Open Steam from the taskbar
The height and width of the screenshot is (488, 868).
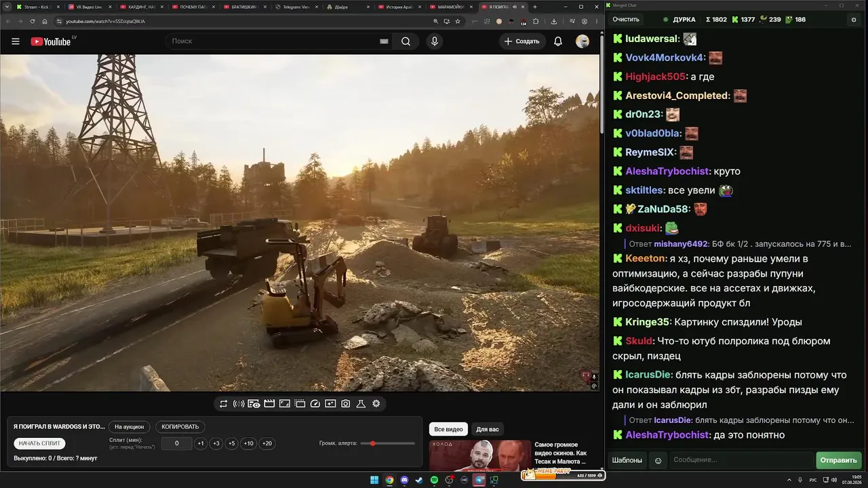[x=419, y=480]
